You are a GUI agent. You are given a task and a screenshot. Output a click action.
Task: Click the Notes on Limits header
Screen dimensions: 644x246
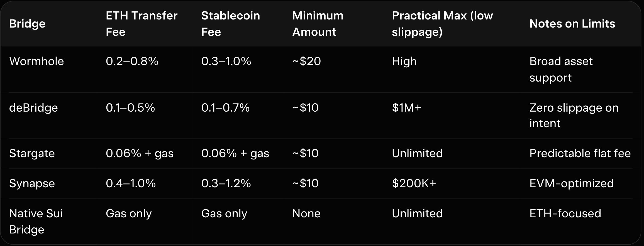(x=572, y=24)
